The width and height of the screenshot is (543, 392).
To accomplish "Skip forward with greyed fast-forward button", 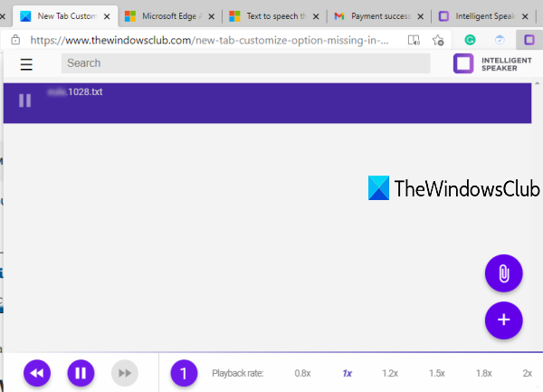I will (x=125, y=373).
